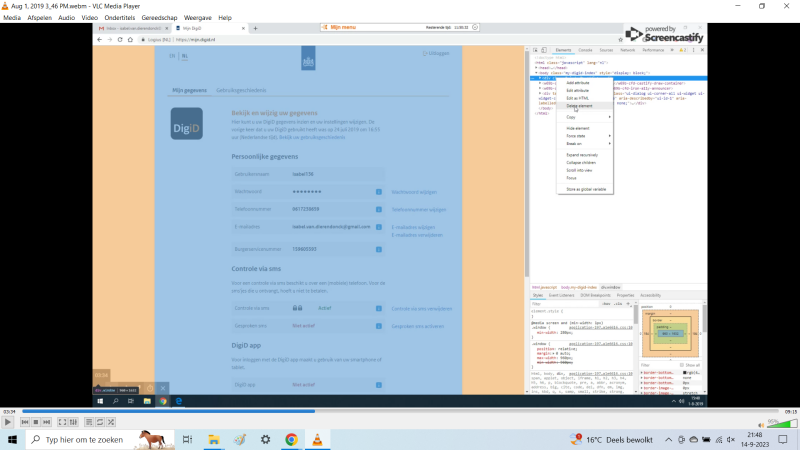Stop playback with the stop button

coord(35,423)
